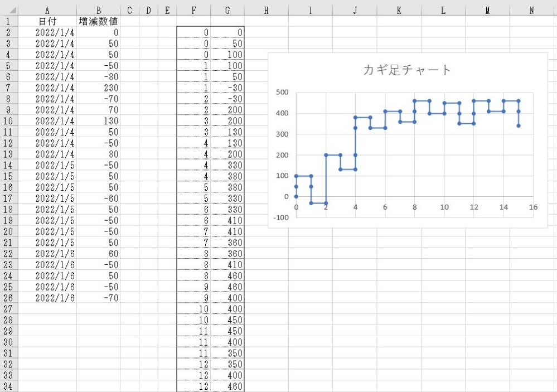Select row 1 header
557x392 pixels.
(x=8, y=21)
